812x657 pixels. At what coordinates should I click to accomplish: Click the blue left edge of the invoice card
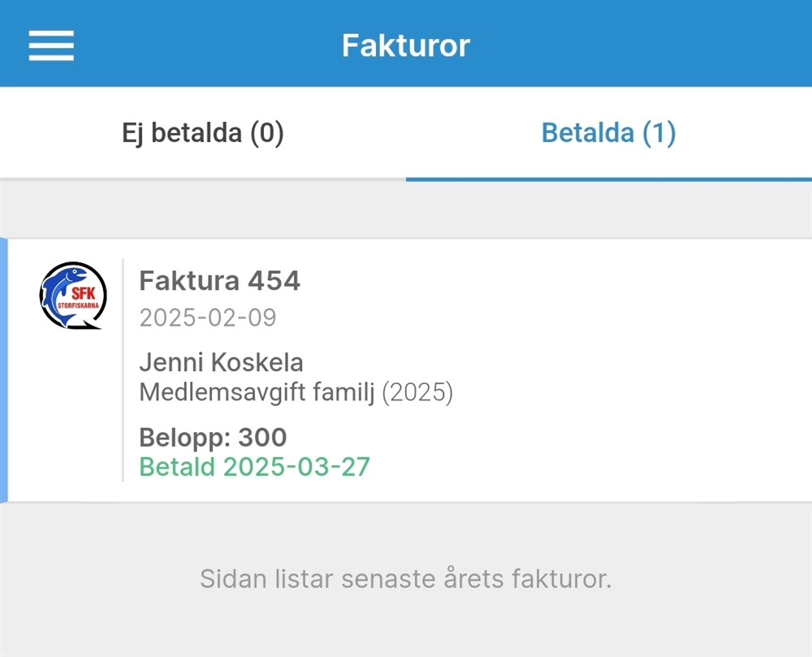coord(3,370)
